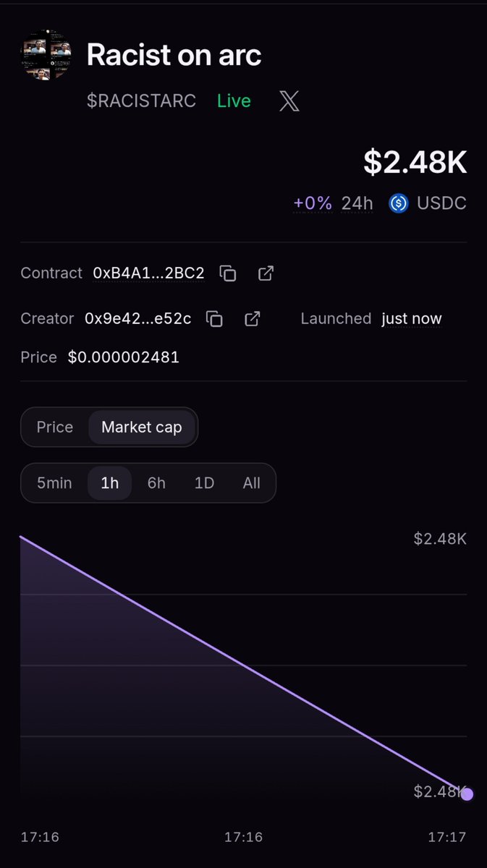Select the 1D timeframe
The height and width of the screenshot is (868, 487).
204,483
